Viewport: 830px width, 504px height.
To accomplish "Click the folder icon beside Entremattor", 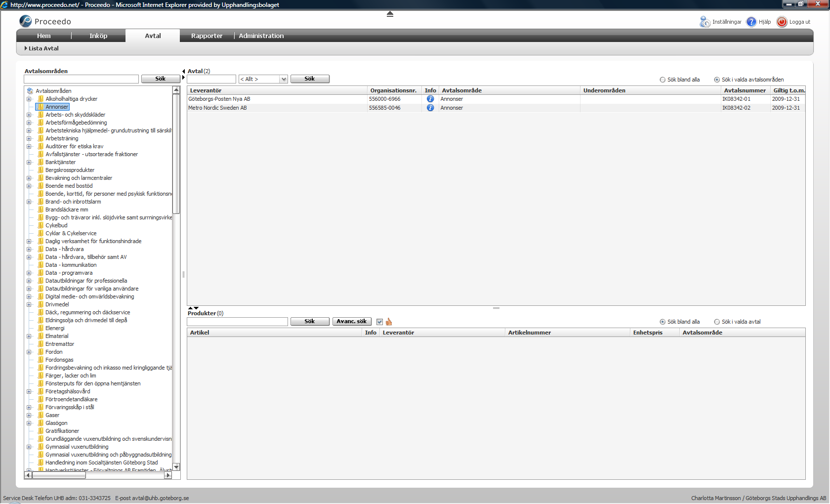I will coord(41,344).
